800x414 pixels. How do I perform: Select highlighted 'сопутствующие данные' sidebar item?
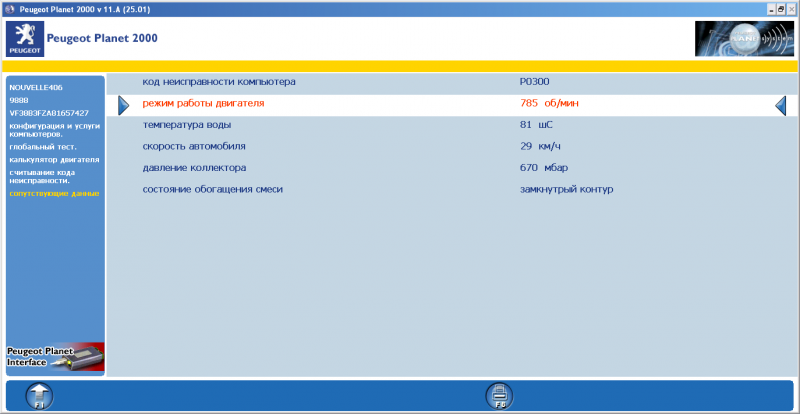point(54,193)
